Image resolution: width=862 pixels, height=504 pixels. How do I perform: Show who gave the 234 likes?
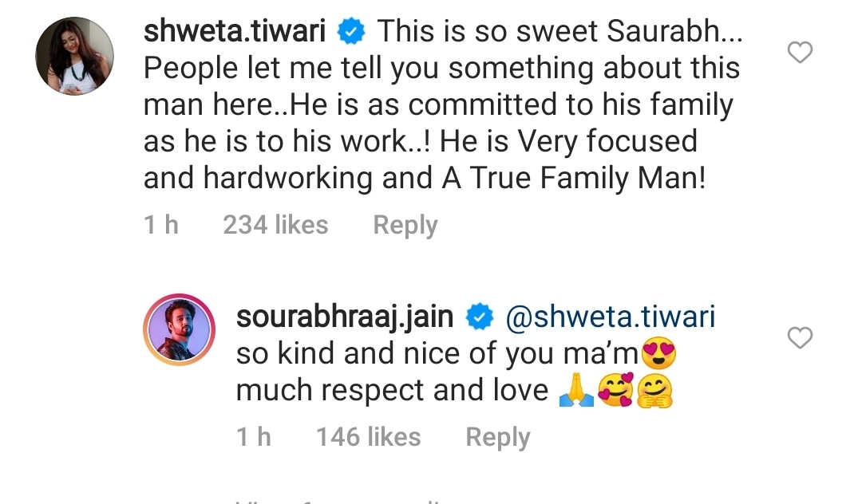(x=275, y=225)
